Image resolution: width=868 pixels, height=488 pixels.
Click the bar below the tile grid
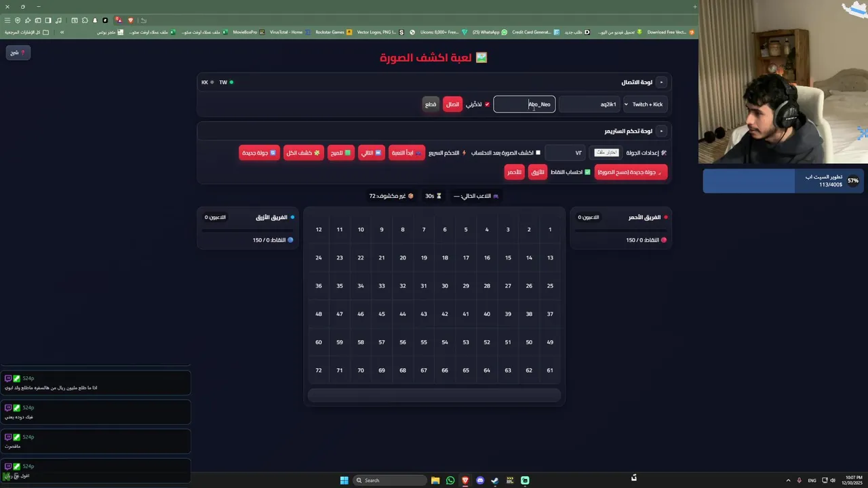click(x=434, y=396)
